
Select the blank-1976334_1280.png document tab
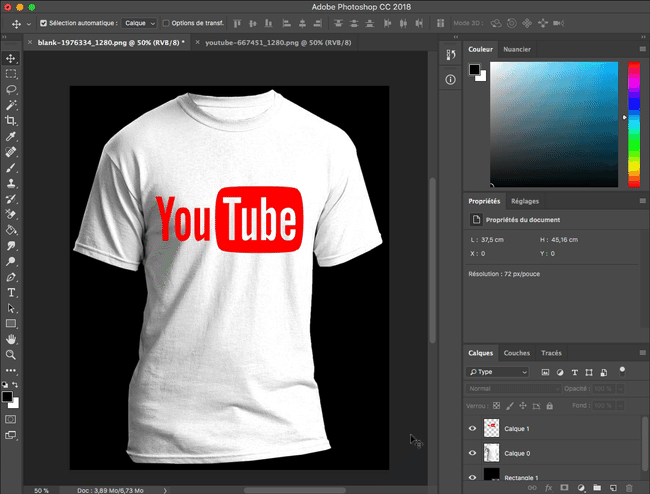(x=111, y=43)
